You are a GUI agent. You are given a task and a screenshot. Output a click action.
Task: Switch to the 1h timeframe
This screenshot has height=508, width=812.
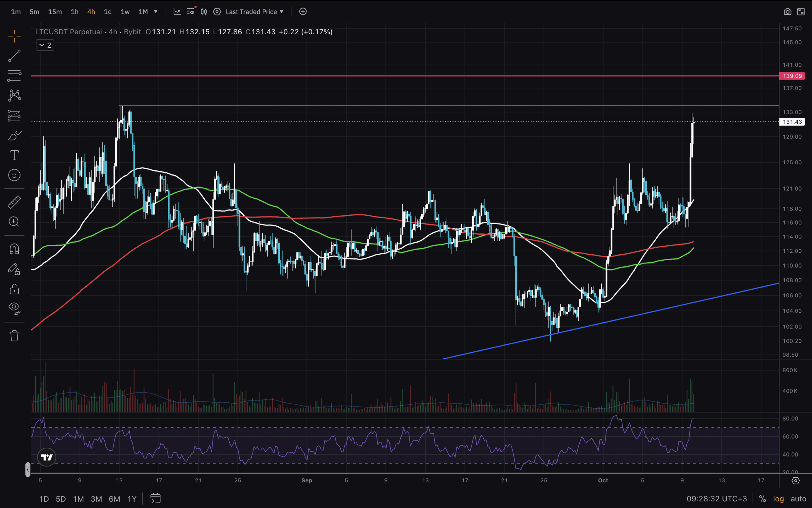[75, 12]
